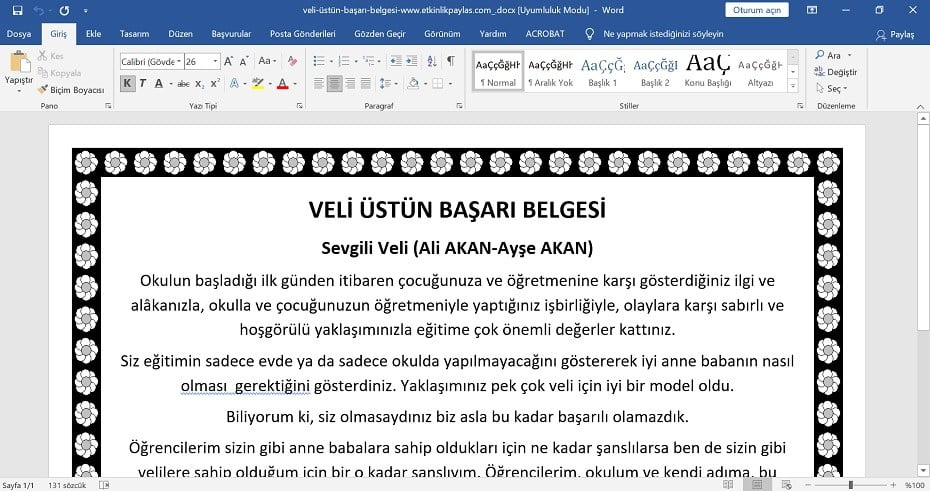Increase font size with the larger A icon
The image size is (930, 491).
[228, 61]
